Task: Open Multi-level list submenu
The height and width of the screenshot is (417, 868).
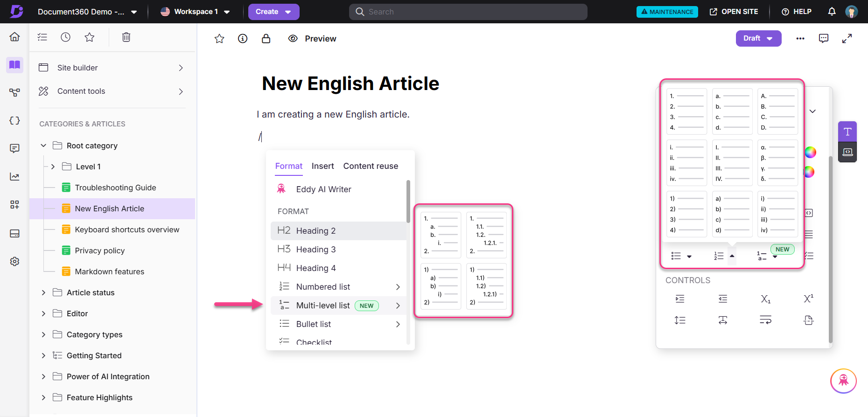Action: (x=338, y=306)
